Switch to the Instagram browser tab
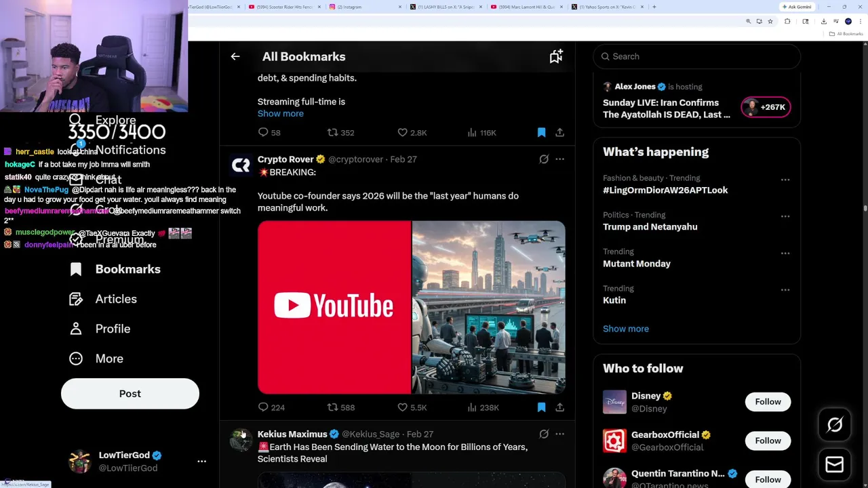The height and width of the screenshot is (488, 868). pos(365,7)
